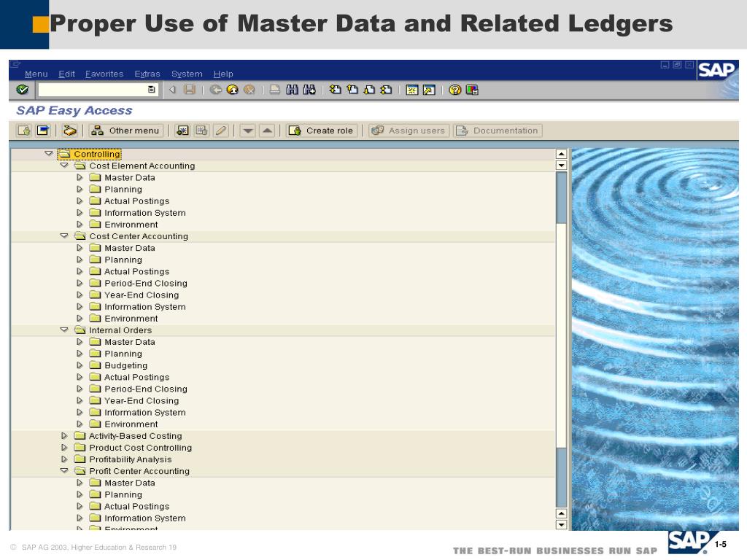Image resolution: width=747 pixels, height=560 pixels.
Task: Open the Menu menu
Action: point(36,74)
